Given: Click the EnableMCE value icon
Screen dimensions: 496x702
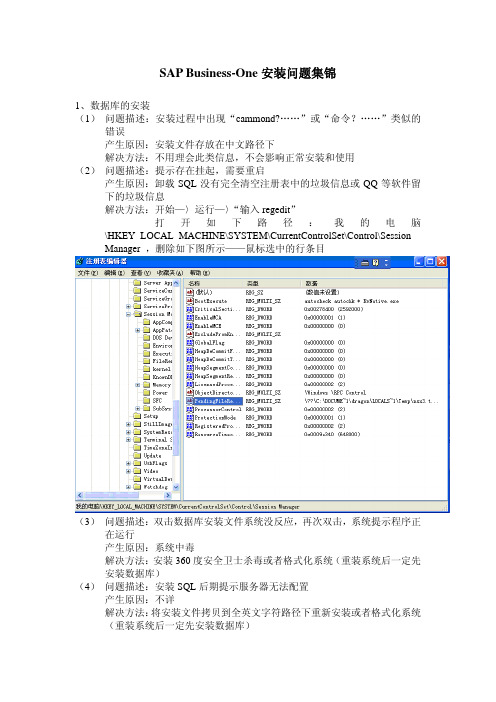Looking at the screenshot, I should (190, 326).
